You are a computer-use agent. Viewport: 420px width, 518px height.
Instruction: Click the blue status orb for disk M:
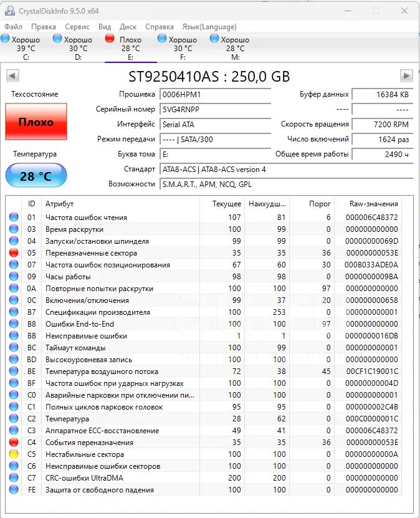(x=214, y=38)
